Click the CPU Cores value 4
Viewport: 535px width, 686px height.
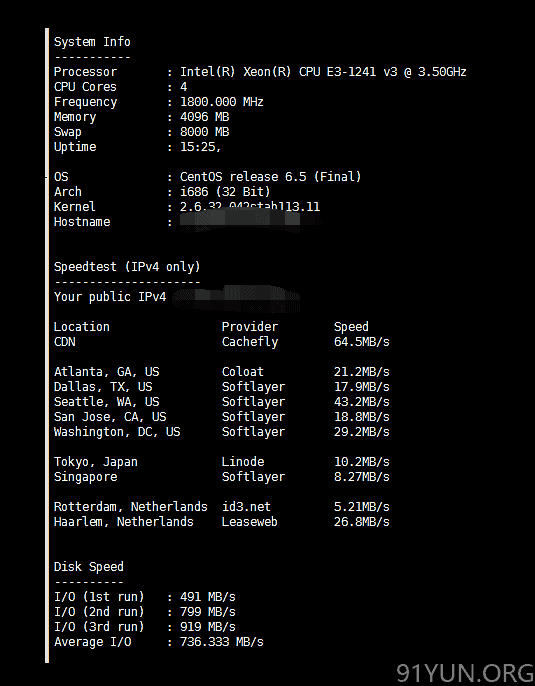tap(184, 87)
